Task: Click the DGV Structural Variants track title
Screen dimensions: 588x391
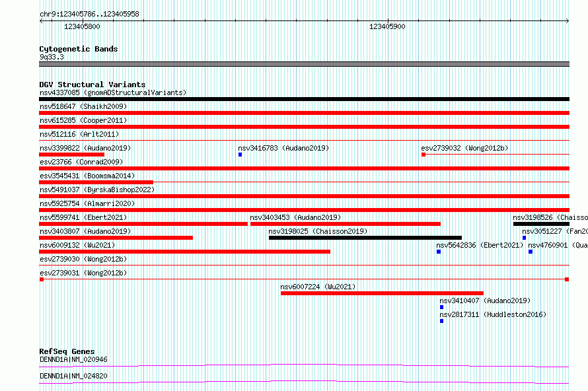Action: 92,85
